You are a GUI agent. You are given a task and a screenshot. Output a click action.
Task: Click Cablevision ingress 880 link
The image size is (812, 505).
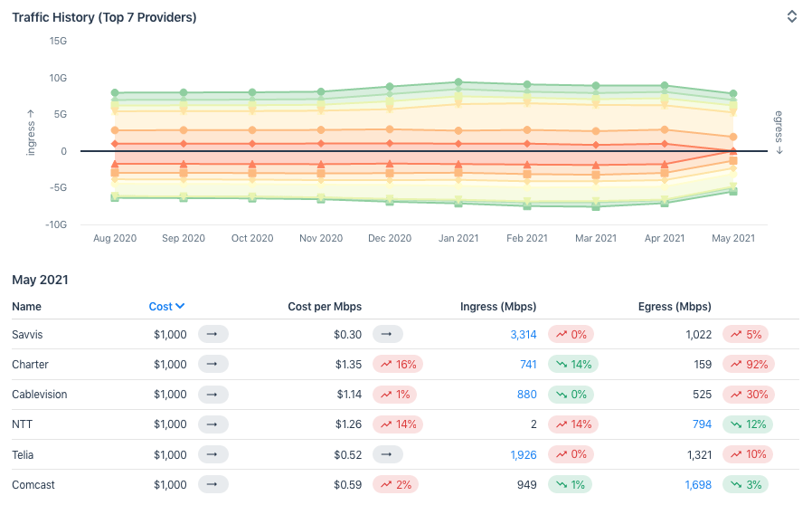[526, 395]
